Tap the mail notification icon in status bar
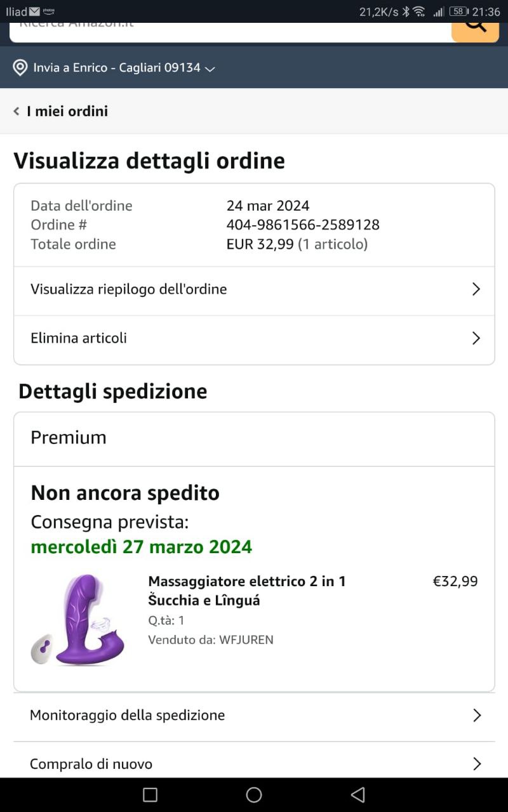 (x=34, y=11)
